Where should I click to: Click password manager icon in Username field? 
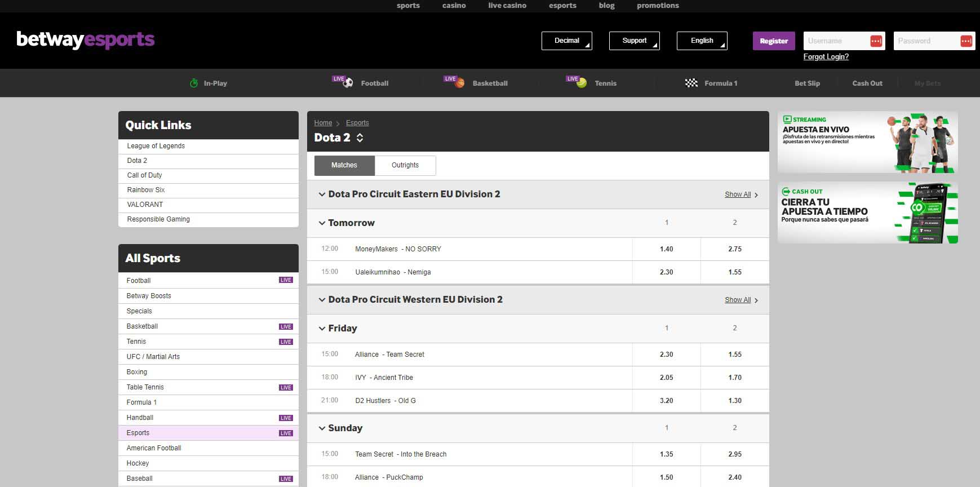point(876,41)
